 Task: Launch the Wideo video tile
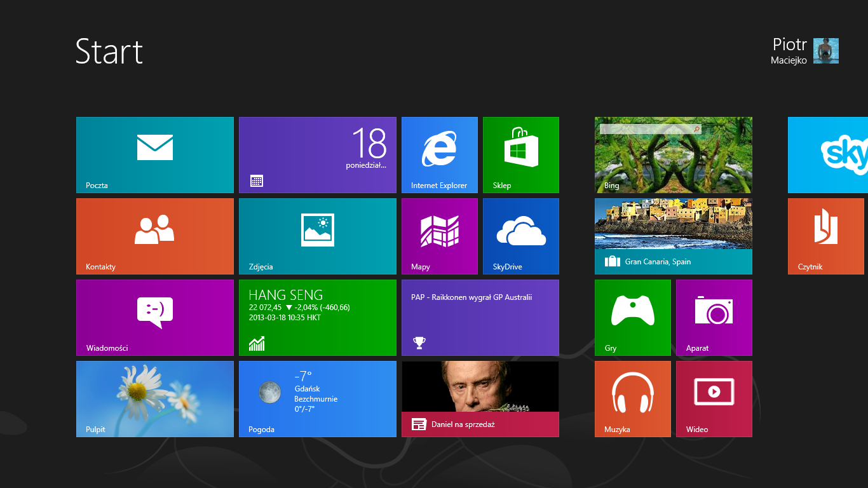[714, 399]
